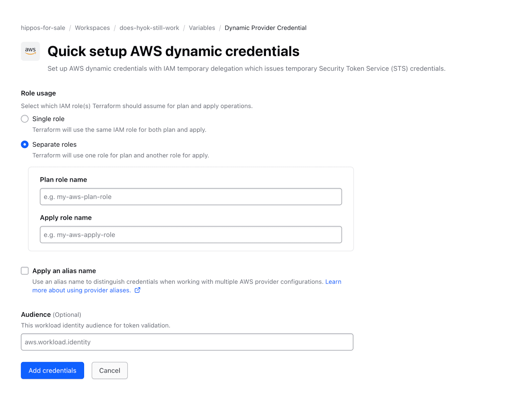Open the Variables breadcrumb link
This screenshot has width=532, height=400.
tap(202, 28)
